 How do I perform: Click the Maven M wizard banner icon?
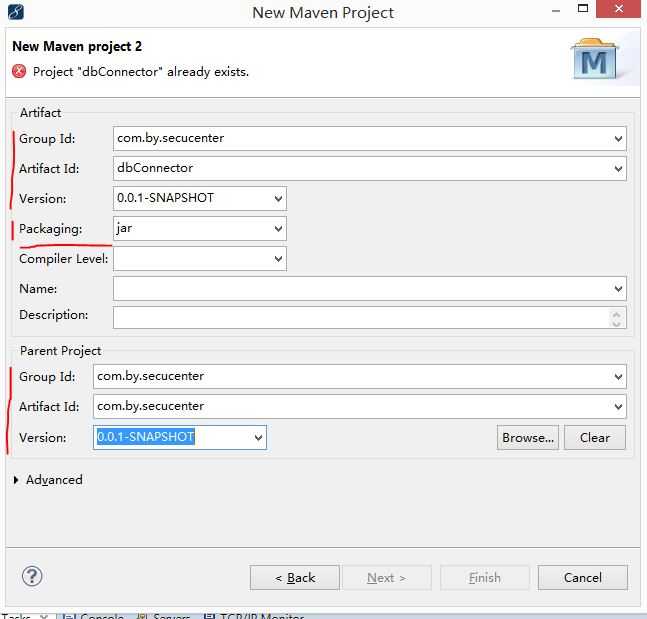point(595,60)
